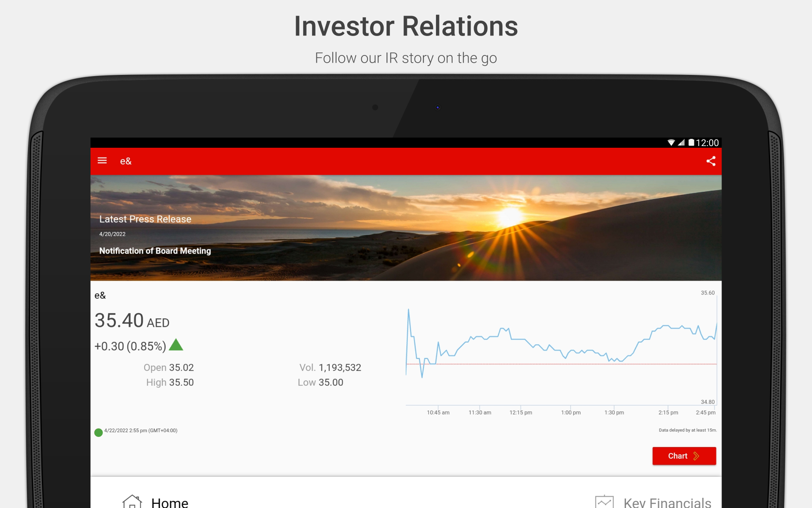Open Notification of Board Meeting release
This screenshot has width=812, height=508.
(155, 251)
